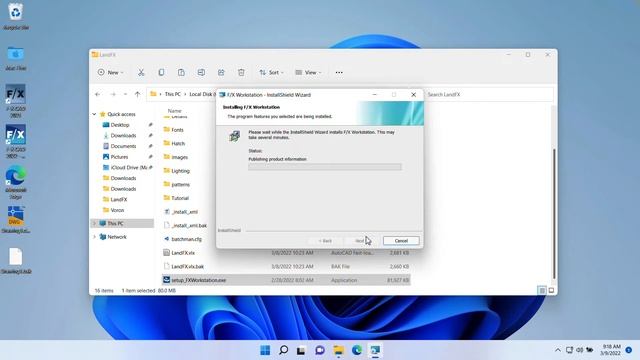Click the Copy icon in File Explorer toolbar
Image resolution: width=640 pixels, height=360 pixels.
click(161, 72)
